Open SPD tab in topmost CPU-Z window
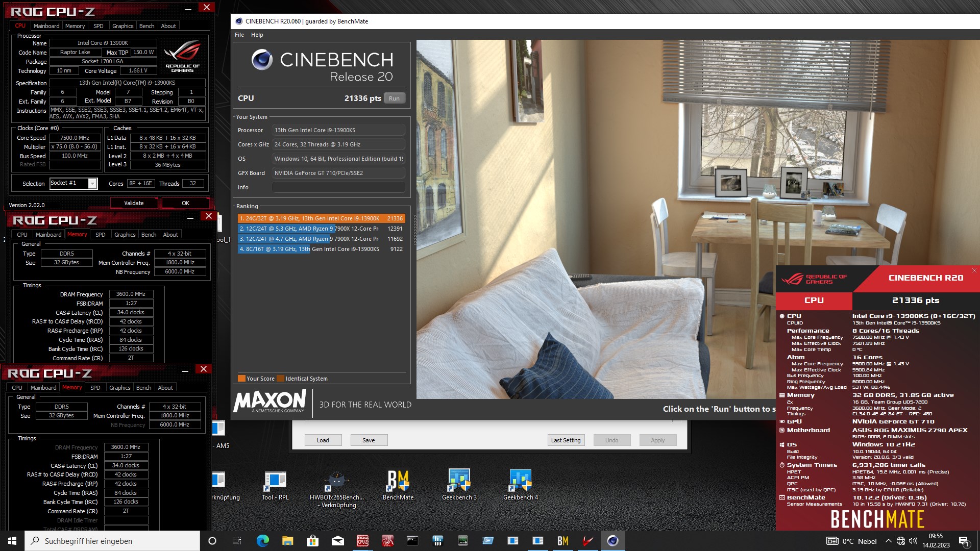Image resolution: width=980 pixels, height=551 pixels. coord(98,26)
